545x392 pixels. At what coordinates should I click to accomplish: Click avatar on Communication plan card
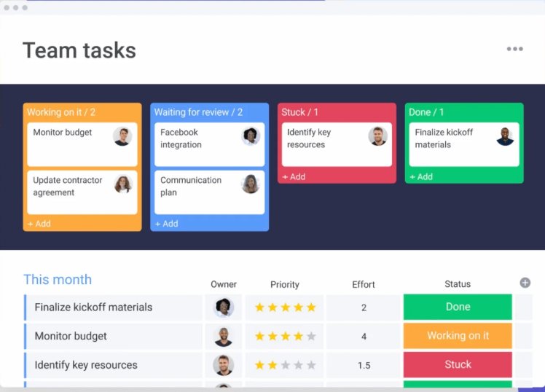click(x=250, y=184)
